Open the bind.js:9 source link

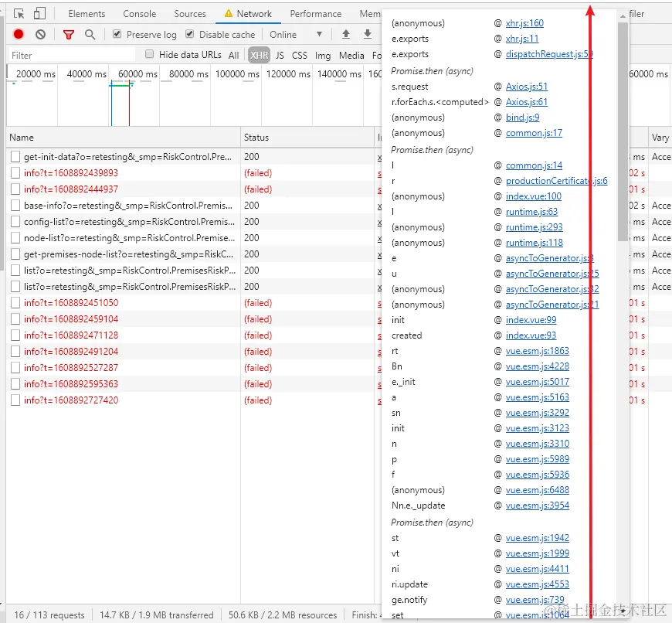pyautogui.click(x=522, y=117)
